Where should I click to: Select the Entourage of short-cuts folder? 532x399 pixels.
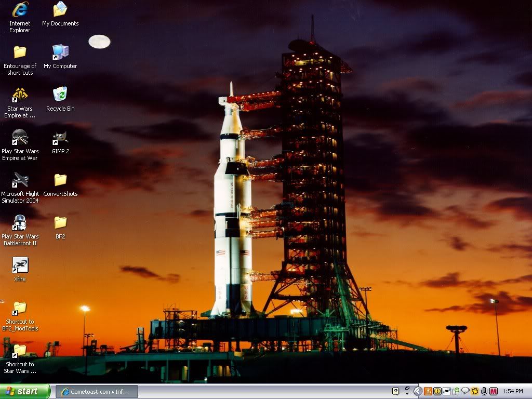[x=20, y=60]
